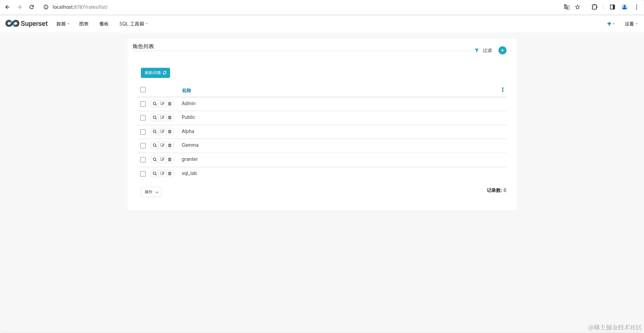Edit the granter role
The image size is (644, 333).
coord(162,159)
